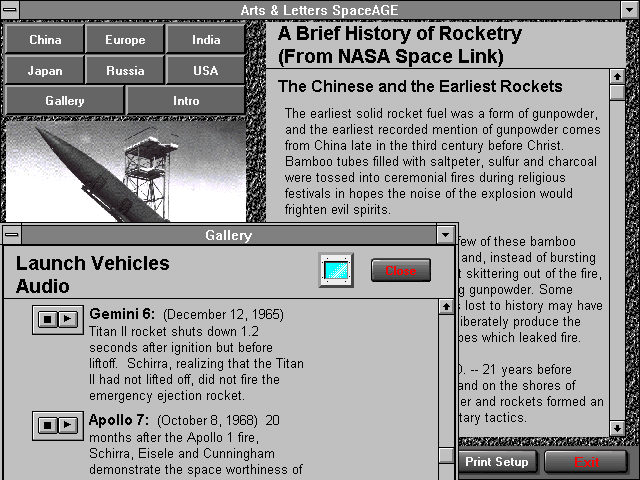Viewport: 640px width, 480px height.
Task: Click the history text scrollbar down arrow
Action: pos(617,428)
